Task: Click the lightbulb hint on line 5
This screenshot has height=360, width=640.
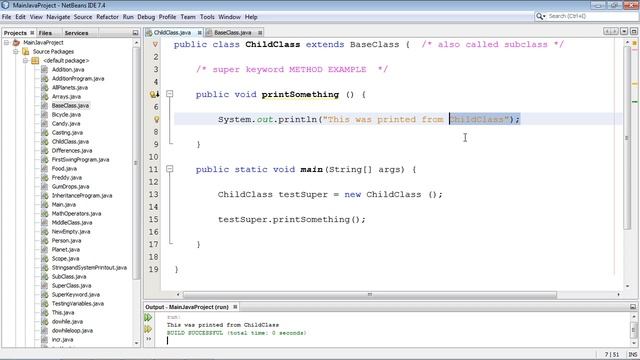Action: (154, 94)
